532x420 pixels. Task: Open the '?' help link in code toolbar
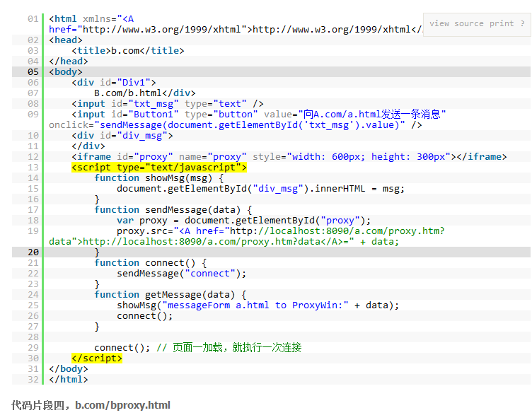pos(523,23)
